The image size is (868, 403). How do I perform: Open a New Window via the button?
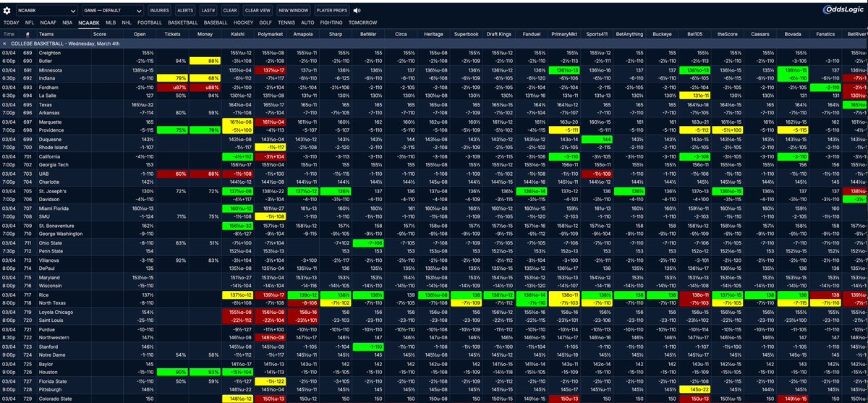[x=294, y=11]
